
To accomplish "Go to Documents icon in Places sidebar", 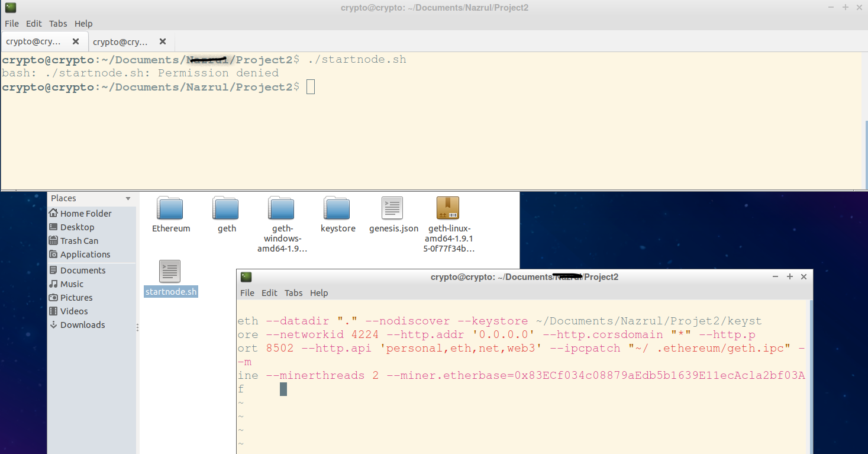I will 54,271.
